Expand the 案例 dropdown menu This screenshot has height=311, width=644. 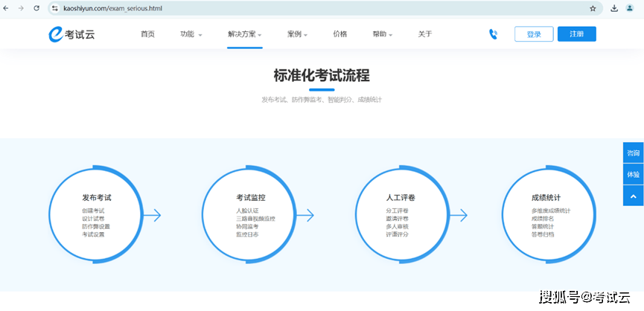coord(297,34)
